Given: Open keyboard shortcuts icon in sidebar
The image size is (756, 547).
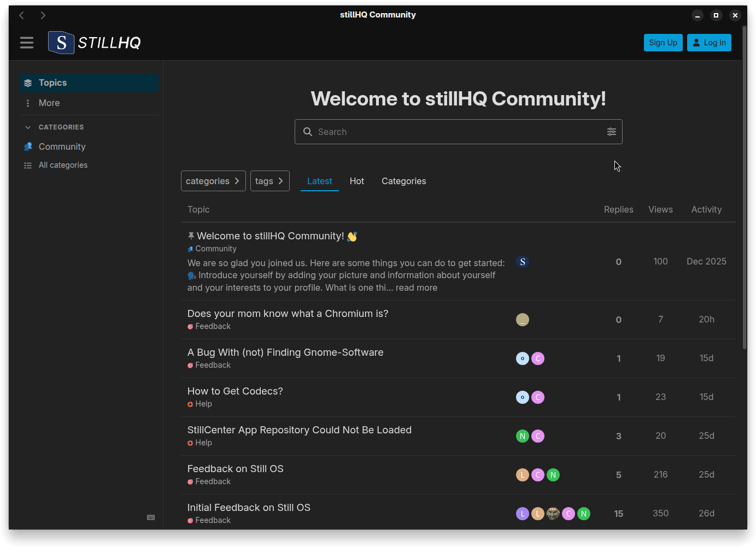Looking at the screenshot, I should (x=151, y=517).
